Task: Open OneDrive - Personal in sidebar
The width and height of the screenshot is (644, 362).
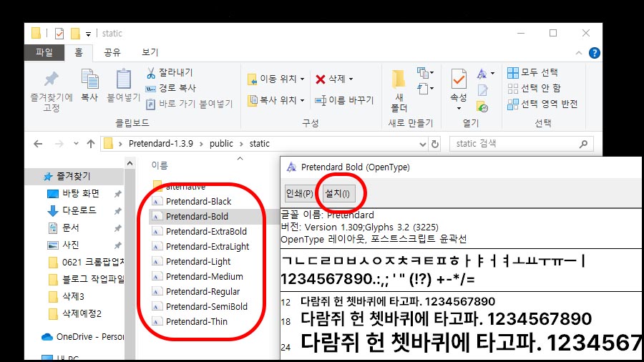Action: click(83, 337)
